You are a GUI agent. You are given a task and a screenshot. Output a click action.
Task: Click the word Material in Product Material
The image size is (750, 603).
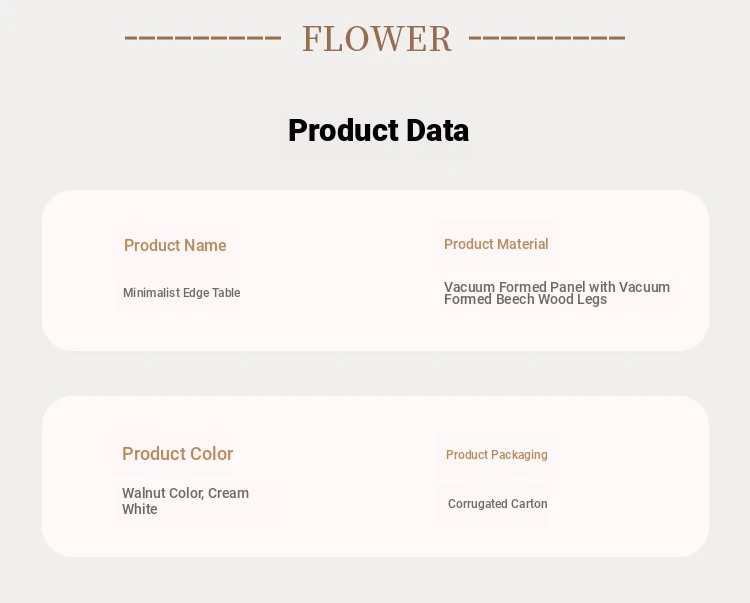click(521, 244)
